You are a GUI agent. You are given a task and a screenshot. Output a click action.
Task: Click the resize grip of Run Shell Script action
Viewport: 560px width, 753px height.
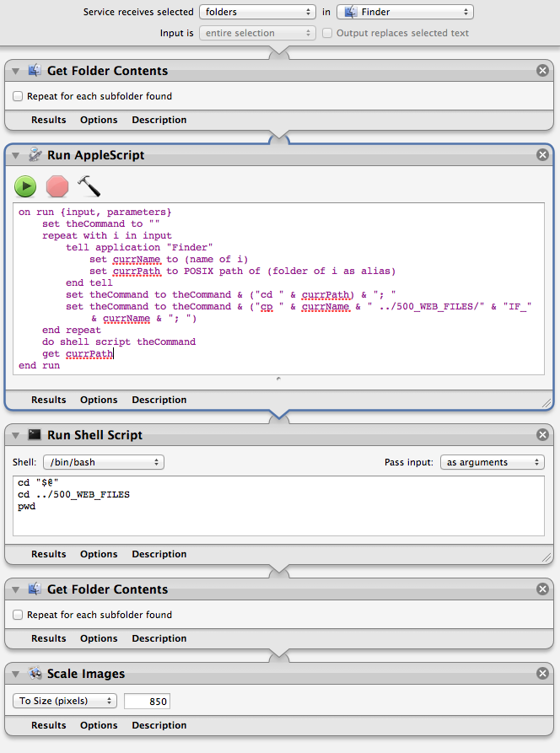point(547,557)
